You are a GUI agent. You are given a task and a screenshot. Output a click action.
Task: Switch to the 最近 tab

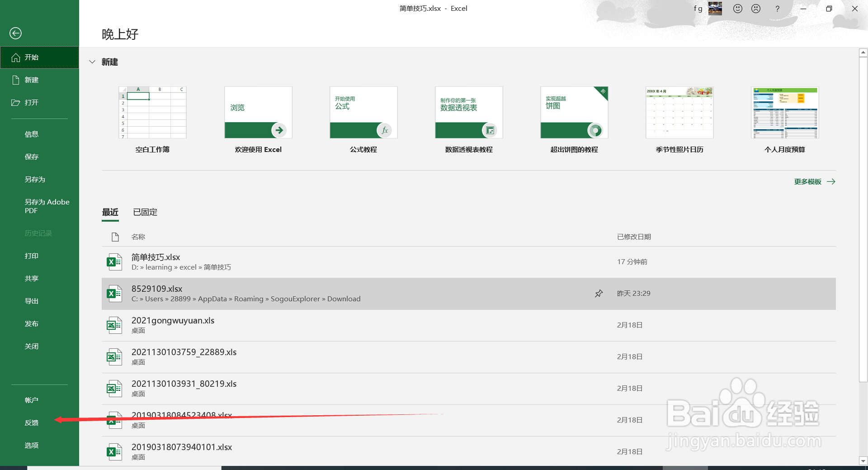tap(110, 212)
